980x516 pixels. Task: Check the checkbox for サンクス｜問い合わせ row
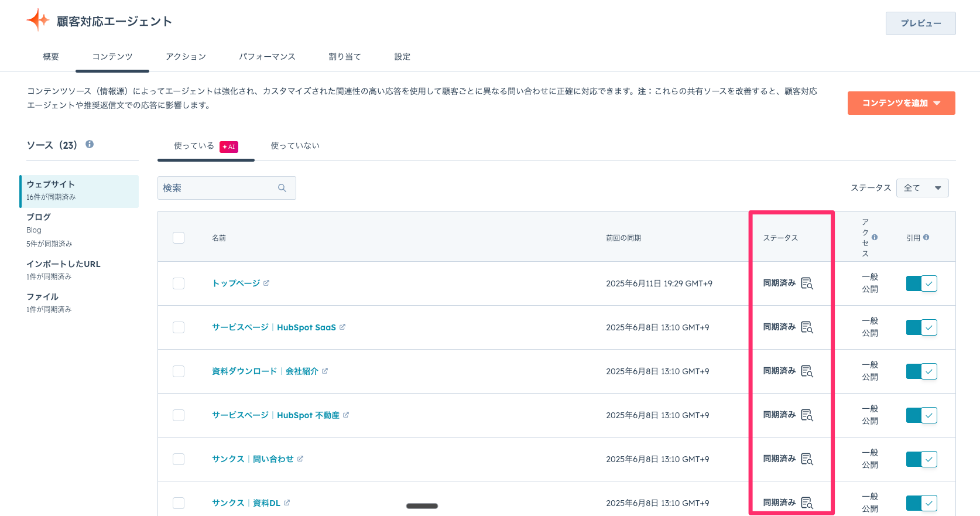[x=179, y=459]
